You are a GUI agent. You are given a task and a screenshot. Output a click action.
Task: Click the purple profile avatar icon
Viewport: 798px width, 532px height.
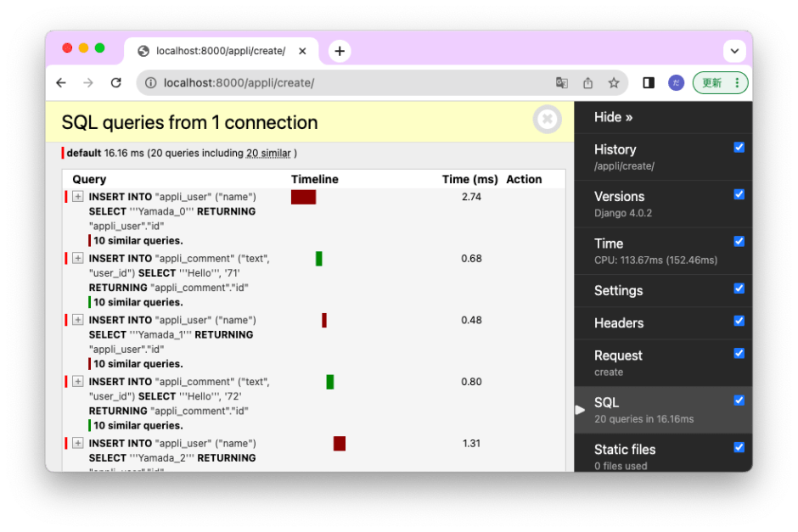pos(675,82)
